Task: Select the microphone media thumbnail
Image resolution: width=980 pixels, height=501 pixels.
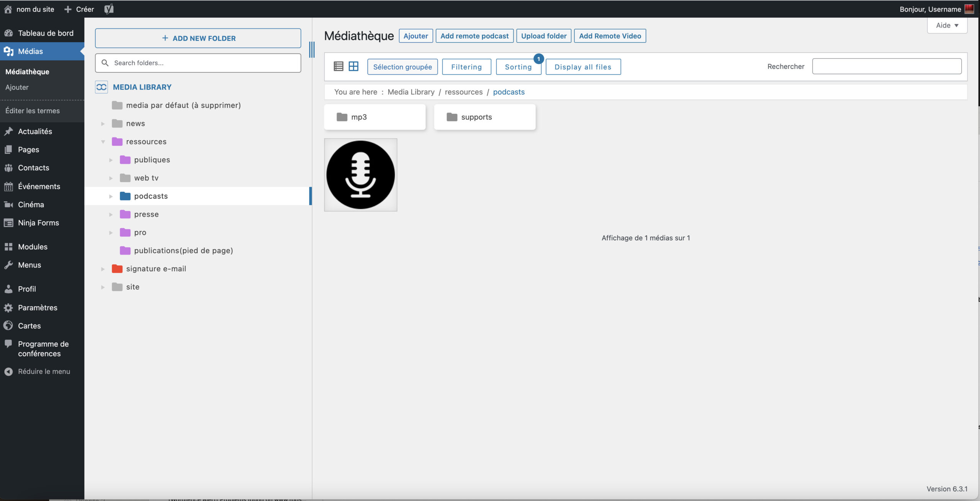Action: click(x=361, y=175)
